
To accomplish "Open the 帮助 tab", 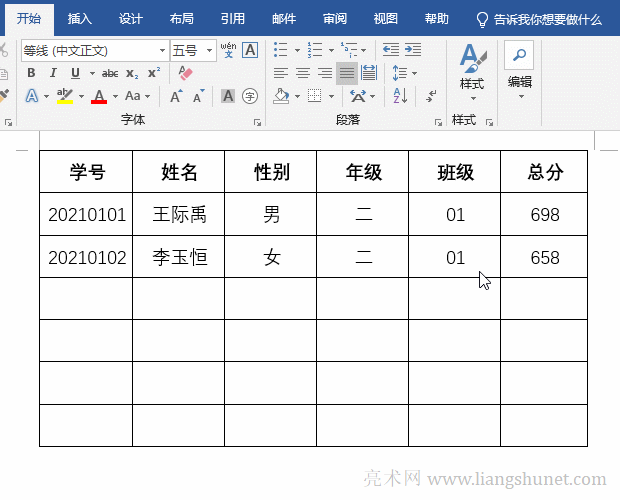I will point(437,19).
